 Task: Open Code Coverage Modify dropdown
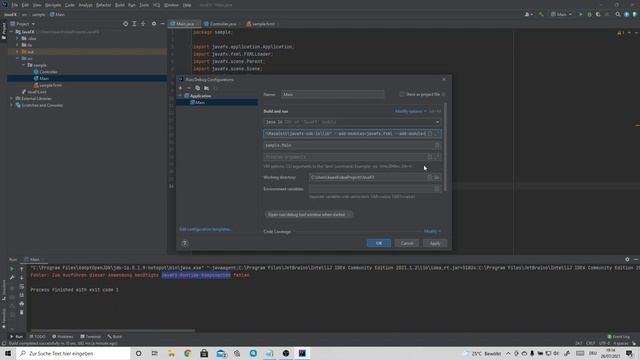click(x=432, y=231)
